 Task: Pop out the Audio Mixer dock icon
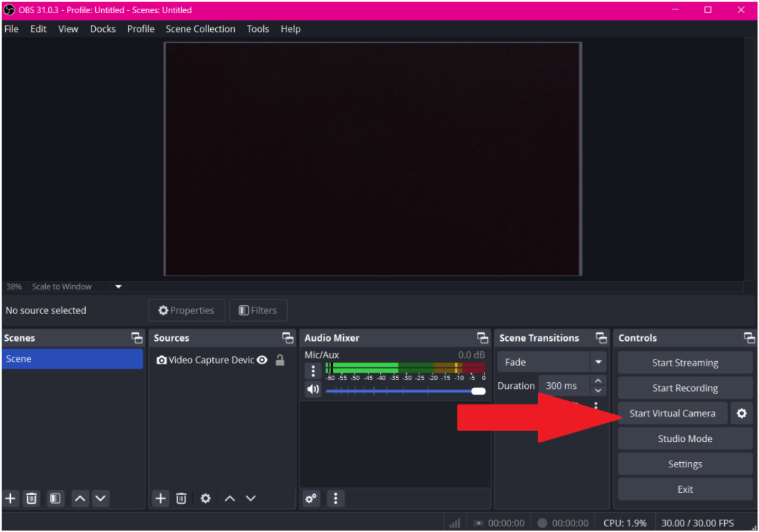click(483, 338)
